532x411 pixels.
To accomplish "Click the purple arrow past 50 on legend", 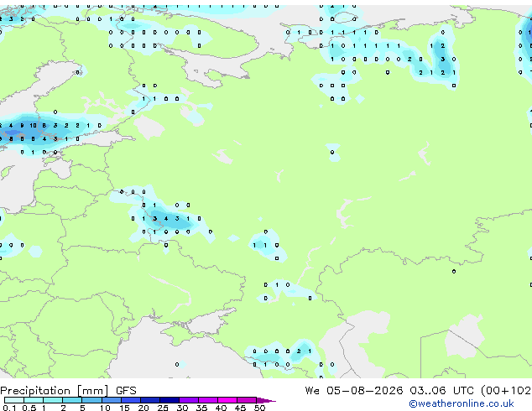I will tap(266, 400).
